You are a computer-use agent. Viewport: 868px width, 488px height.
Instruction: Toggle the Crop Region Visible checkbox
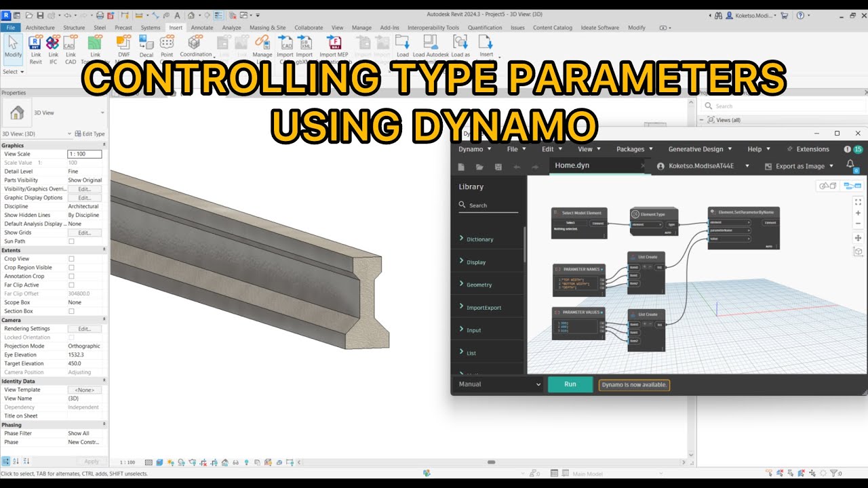(71, 268)
